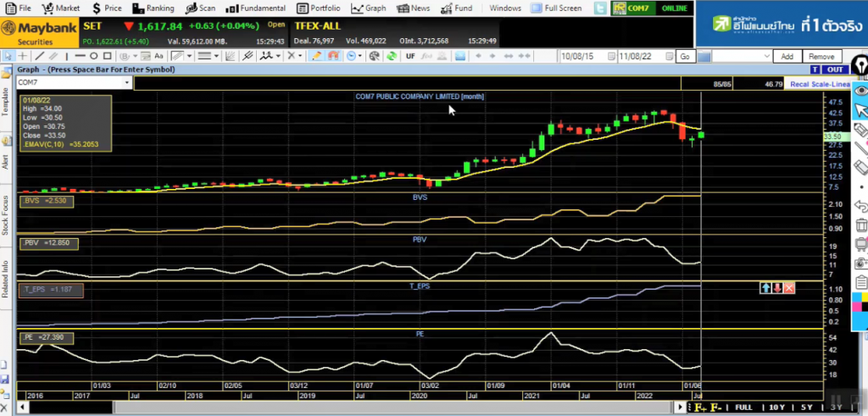Open the Stock Focus side tab

coord(6,215)
